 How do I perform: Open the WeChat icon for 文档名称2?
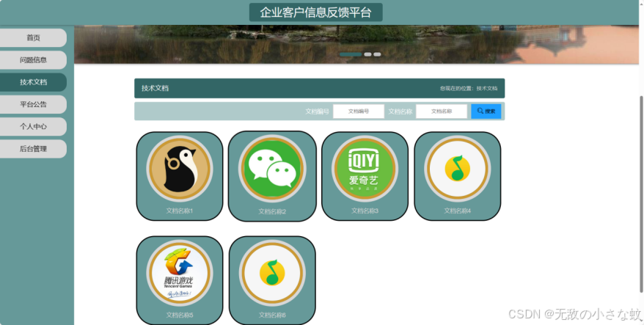[x=272, y=169]
